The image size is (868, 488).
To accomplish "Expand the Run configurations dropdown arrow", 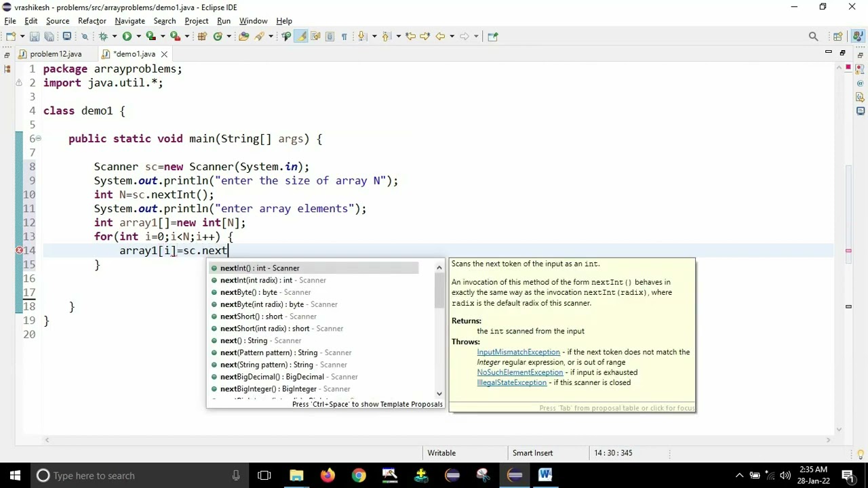I will [138, 36].
